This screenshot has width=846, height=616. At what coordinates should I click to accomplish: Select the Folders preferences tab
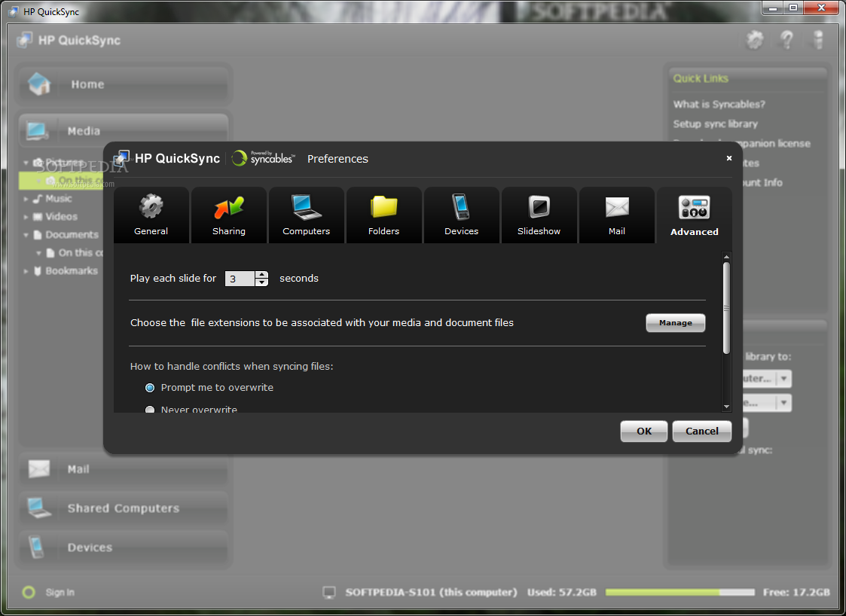(383, 215)
